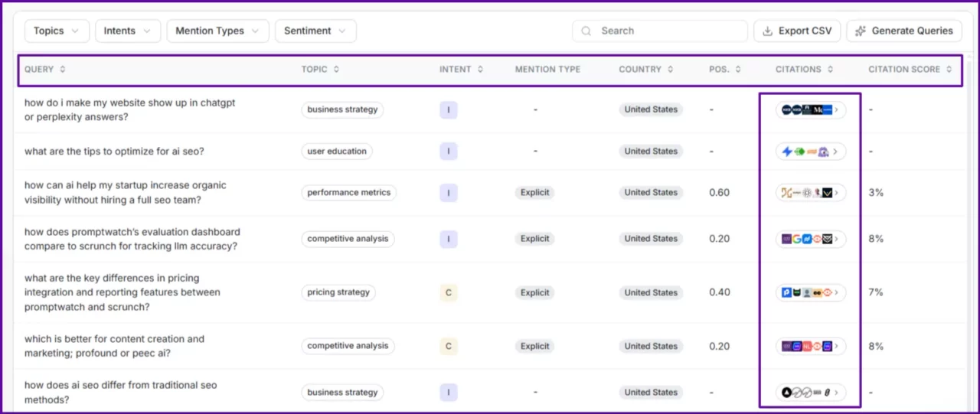Open the Sentiment filter dropdown
Viewport: 980px width, 414px height.
pos(315,31)
